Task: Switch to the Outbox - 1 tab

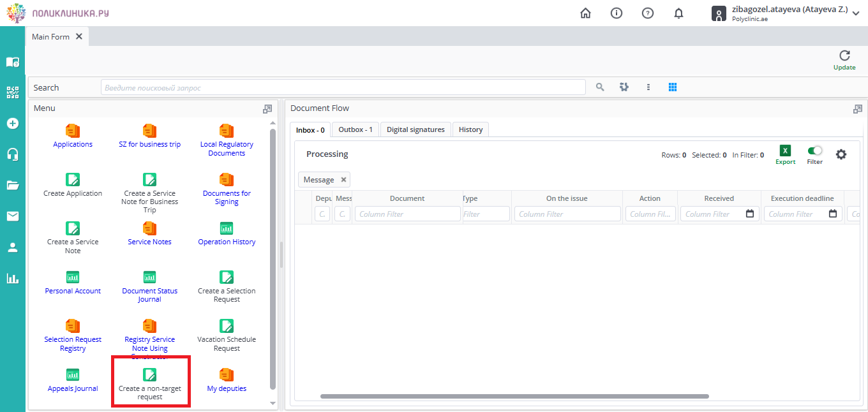Action: (x=355, y=129)
